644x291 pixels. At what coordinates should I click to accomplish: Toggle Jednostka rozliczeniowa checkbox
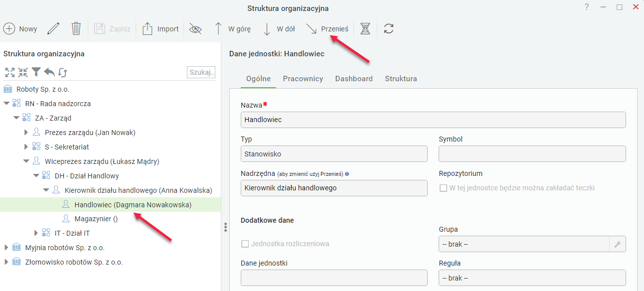(245, 244)
